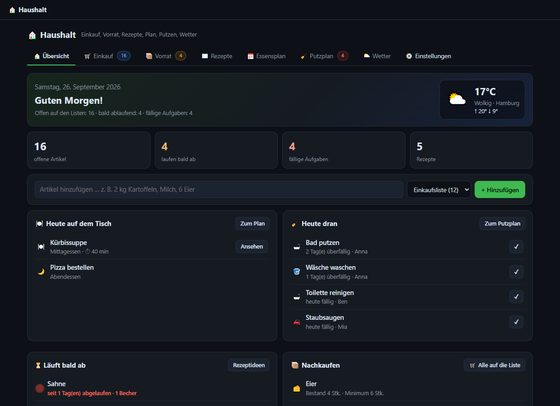The height and width of the screenshot is (406, 560).
Task: Open the Übersicht tab
Action: click(x=51, y=56)
